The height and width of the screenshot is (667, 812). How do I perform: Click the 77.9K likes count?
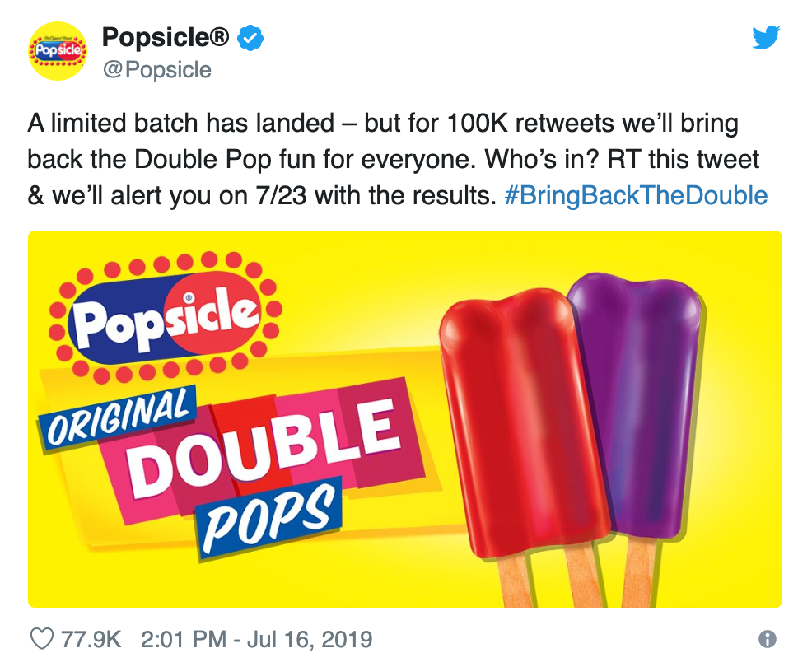91,639
